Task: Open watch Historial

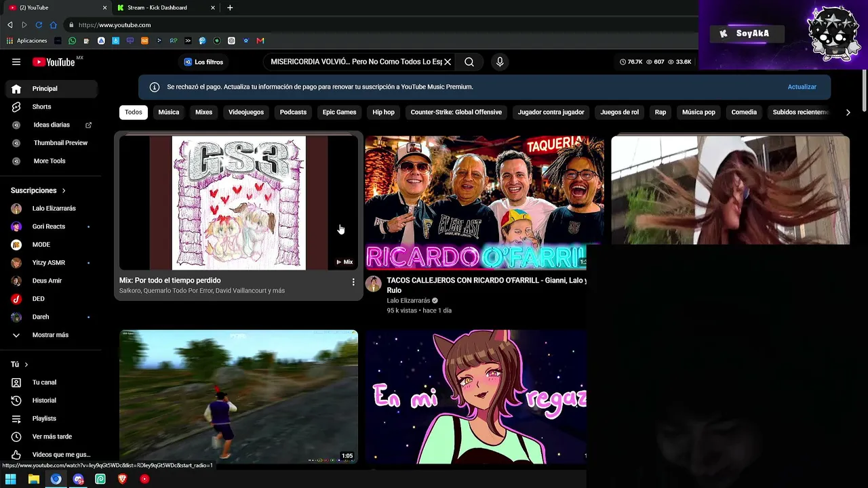Action: 52,401
